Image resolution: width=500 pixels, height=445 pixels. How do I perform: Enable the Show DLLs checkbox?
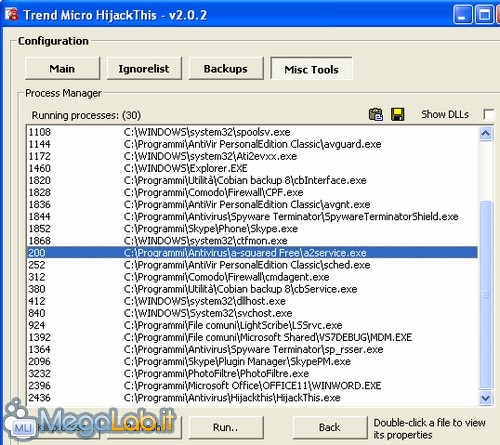click(488, 114)
